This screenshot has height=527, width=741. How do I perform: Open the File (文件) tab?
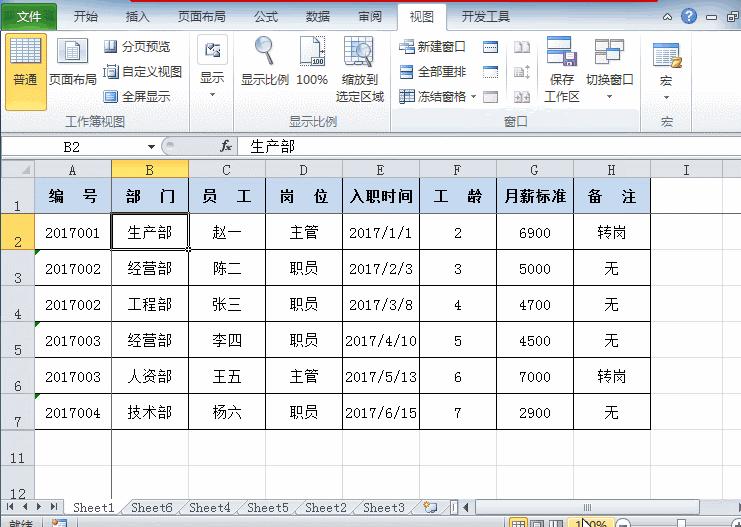click(x=29, y=17)
